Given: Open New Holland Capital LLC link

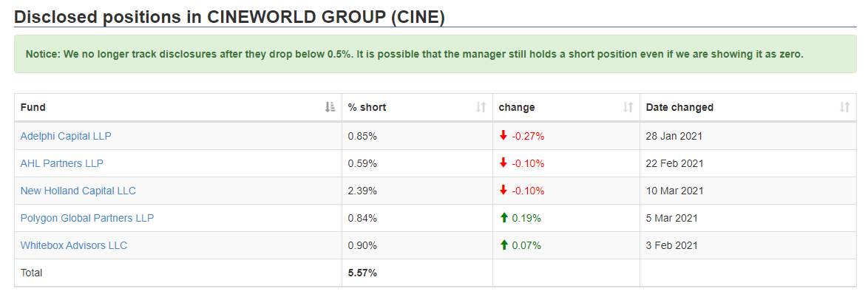Looking at the screenshot, I should (x=78, y=191).
